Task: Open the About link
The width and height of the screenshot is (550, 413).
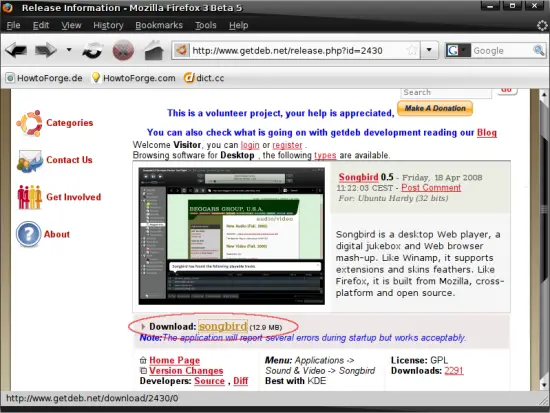Action: [x=56, y=234]
